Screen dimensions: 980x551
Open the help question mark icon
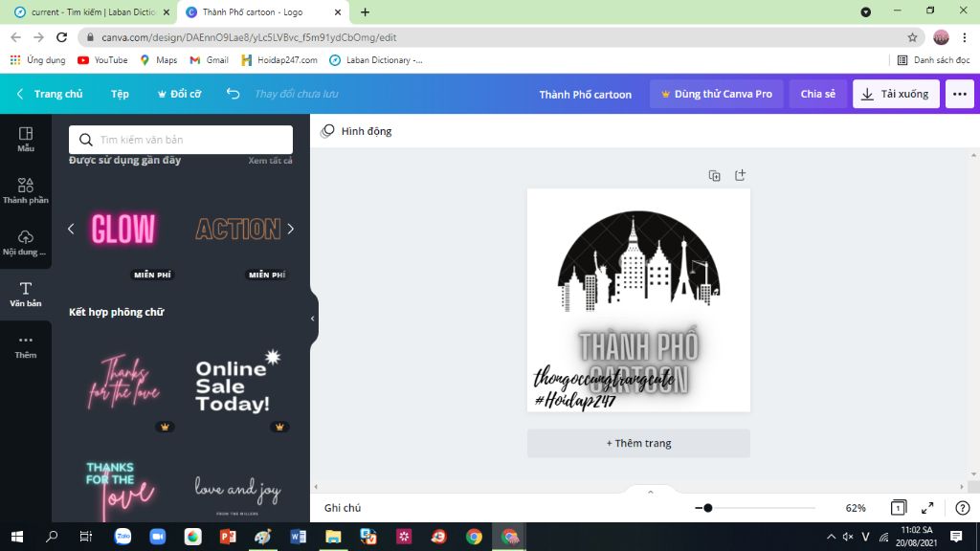click(963, 508)
